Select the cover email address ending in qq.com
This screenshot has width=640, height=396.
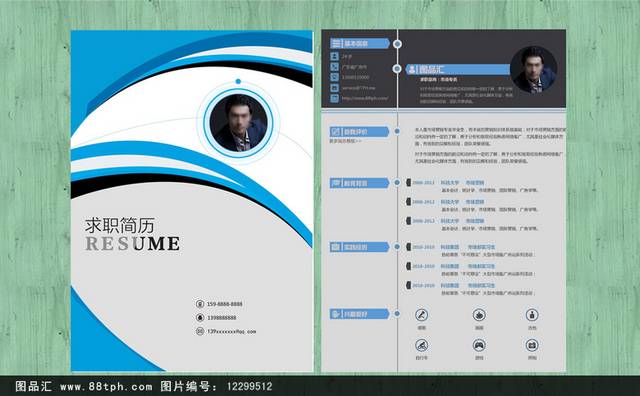(x=231, y=331)
